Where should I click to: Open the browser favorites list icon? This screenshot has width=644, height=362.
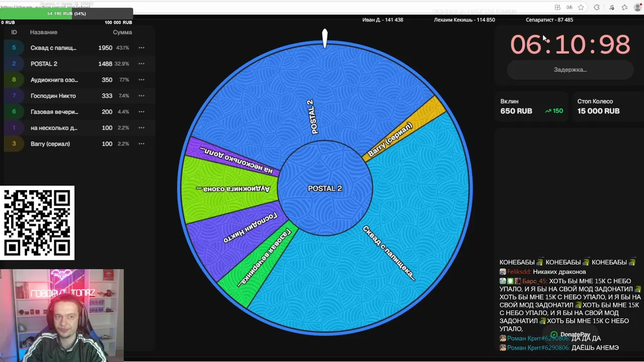pyautogui.click(x=624, y=8)
